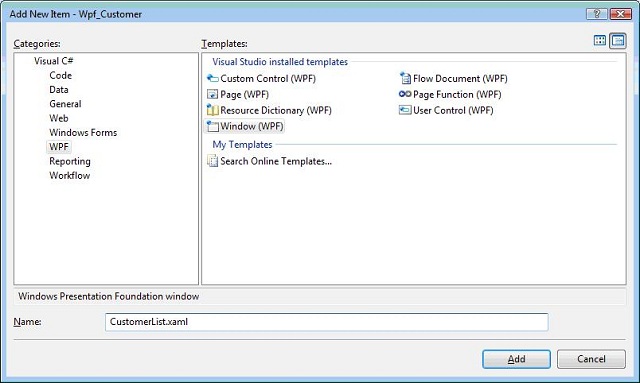
Task: Click the Add button
Action: (x=516, y=359)
